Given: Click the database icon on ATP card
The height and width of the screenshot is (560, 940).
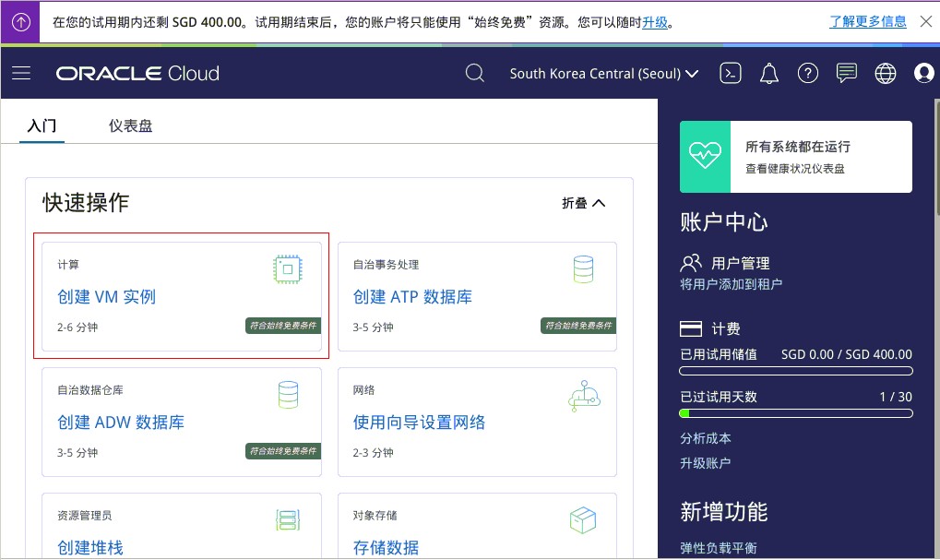Looking at the screenshot, I should click(x=583, y=268).
